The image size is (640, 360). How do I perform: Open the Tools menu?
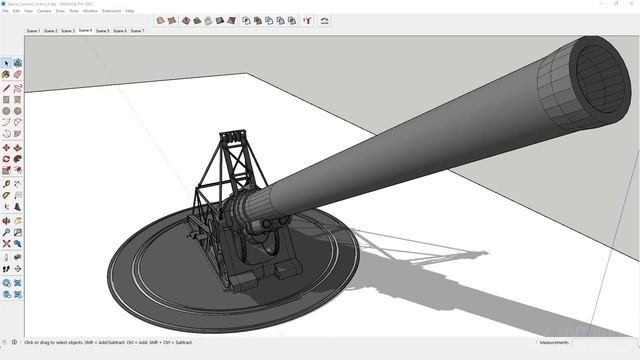(x=74, y=11)
